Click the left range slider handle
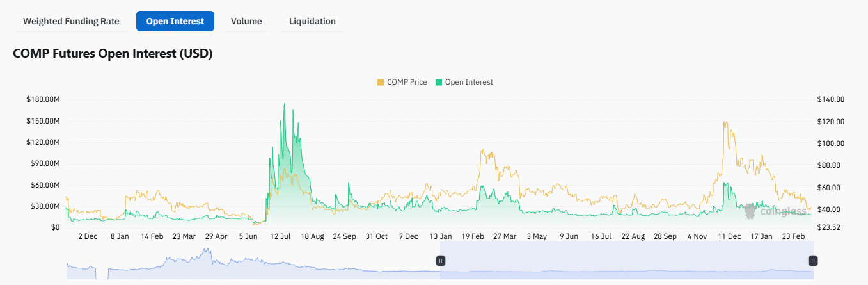868x285 pixels. (x=440, y=261)
